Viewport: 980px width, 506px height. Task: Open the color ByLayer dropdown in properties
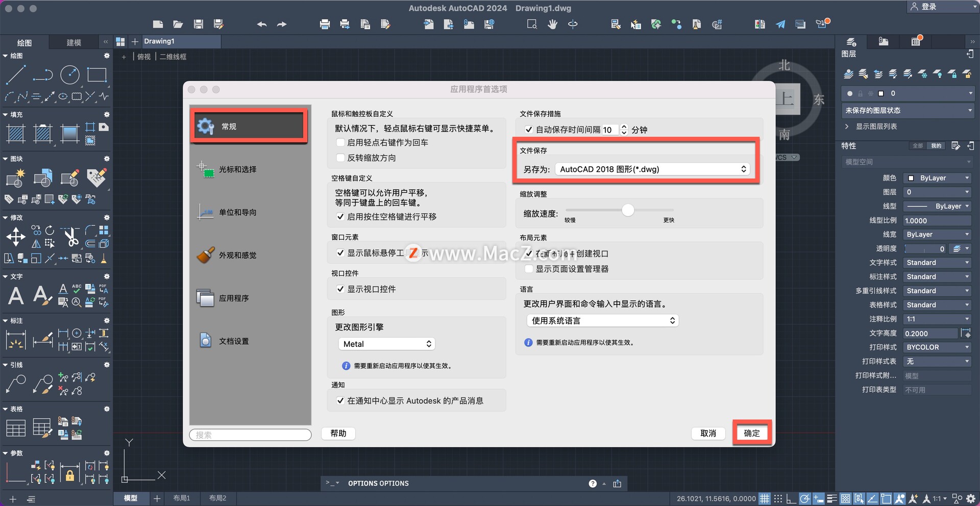(937, 178)
